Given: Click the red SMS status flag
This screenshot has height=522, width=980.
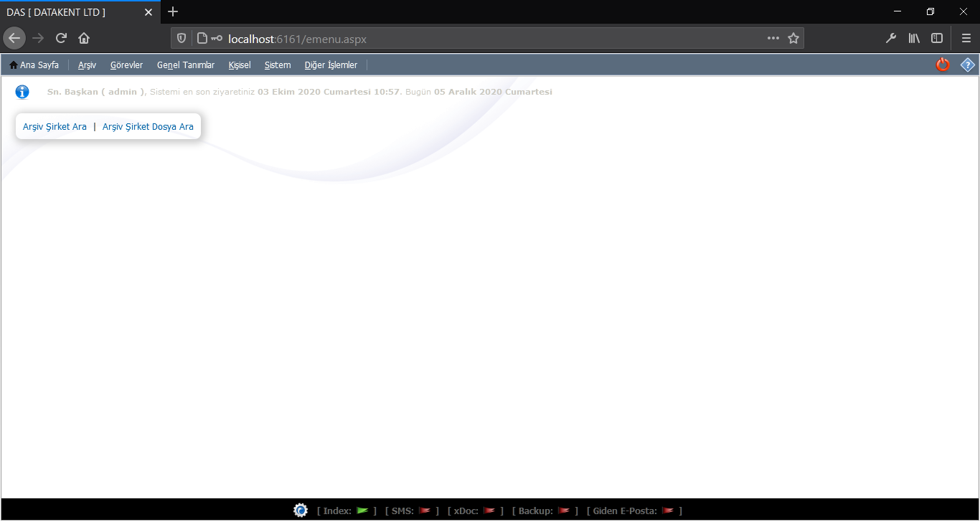Looking at the screenshot, I should (425, 511).
